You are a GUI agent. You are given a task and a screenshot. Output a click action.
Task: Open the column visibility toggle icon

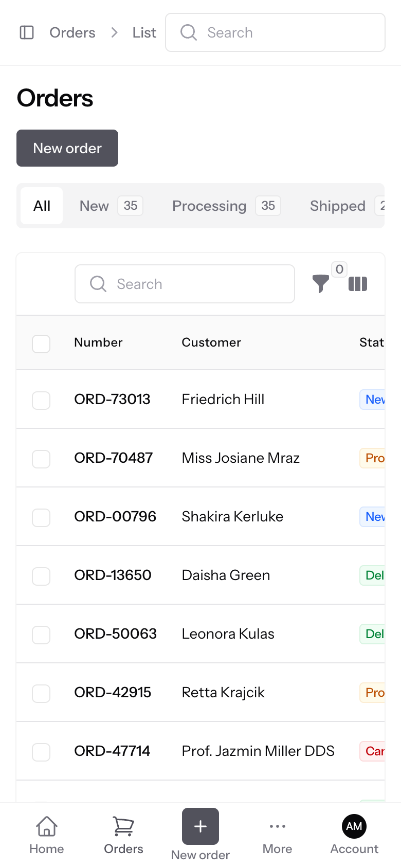point(358,284)
